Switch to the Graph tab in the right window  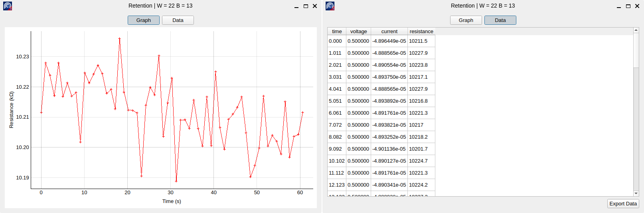(x=466, y=20)
